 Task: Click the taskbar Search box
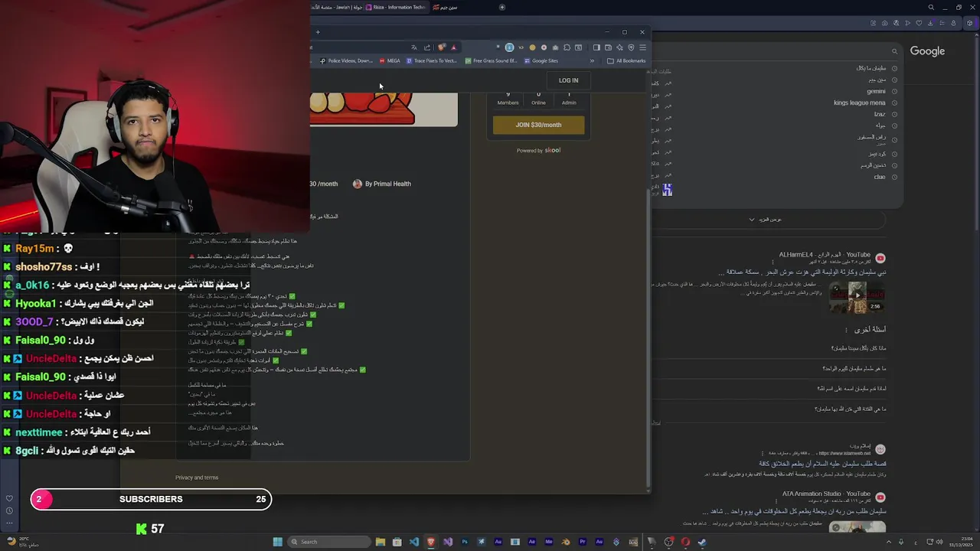tap(329, 542)
